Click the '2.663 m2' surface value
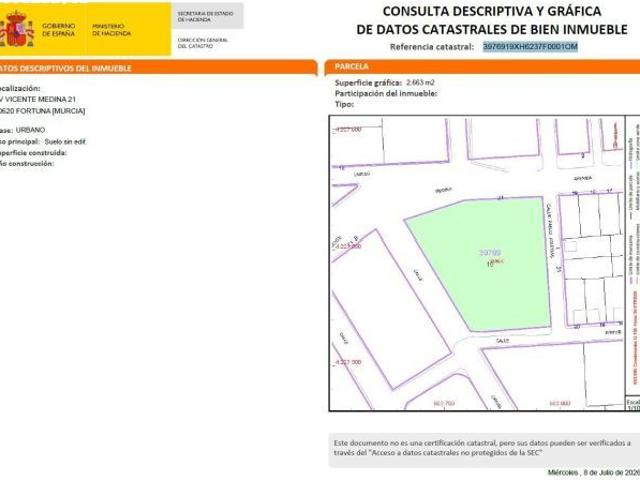Image resolution: width=640 pixels, height=480 pixels. pos(420,82)
